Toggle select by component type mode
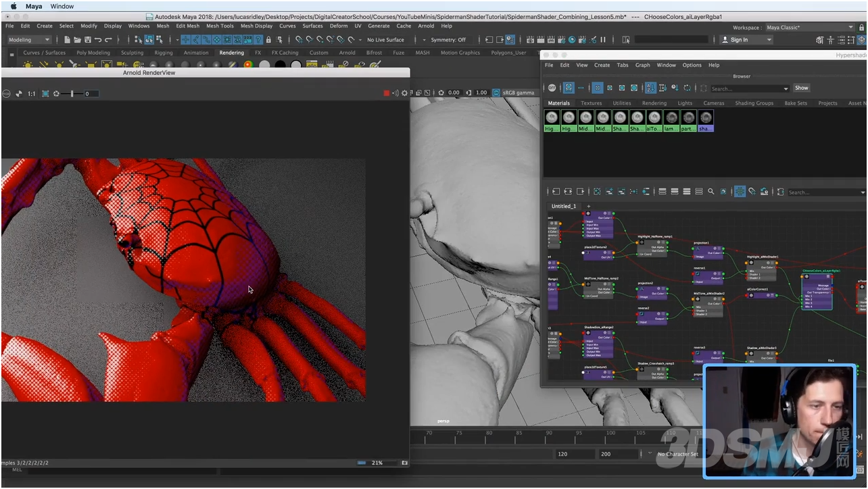Viewport: 868px width, 489px height. point(160,40)
